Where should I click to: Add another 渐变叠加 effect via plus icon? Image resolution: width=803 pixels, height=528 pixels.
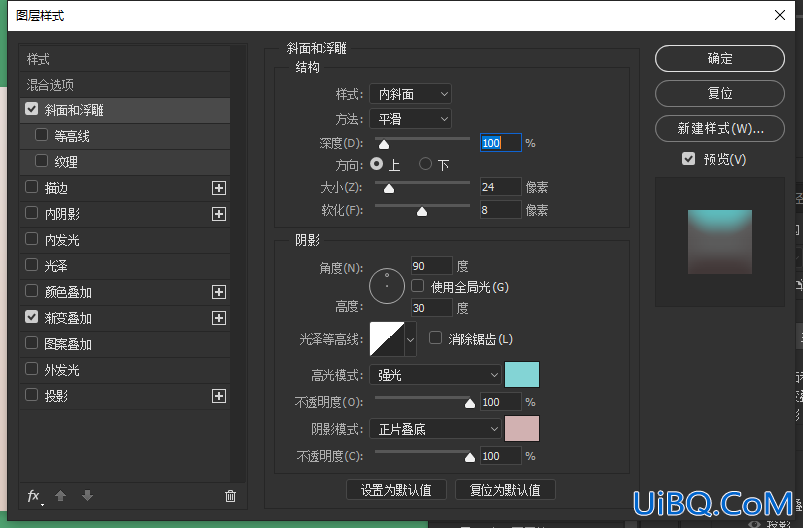[x=219, y=318]
